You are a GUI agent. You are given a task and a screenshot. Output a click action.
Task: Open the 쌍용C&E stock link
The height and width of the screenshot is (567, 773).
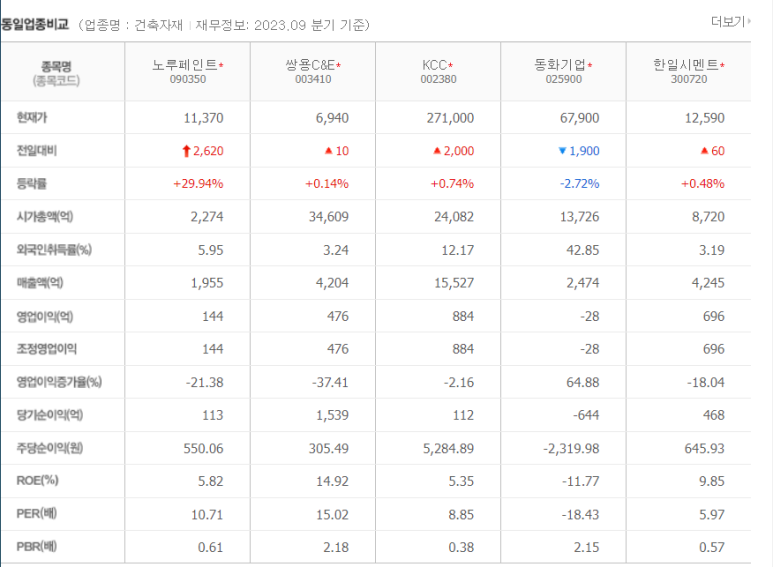click(310, 65)
